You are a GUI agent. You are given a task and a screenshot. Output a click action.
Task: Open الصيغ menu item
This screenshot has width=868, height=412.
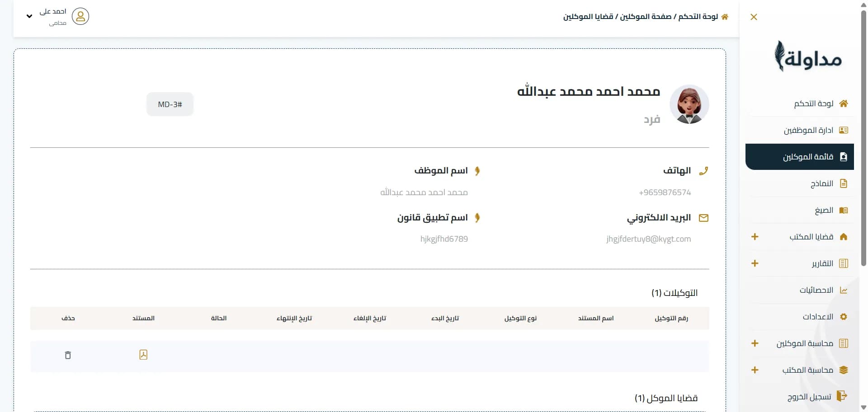point(799,210)
